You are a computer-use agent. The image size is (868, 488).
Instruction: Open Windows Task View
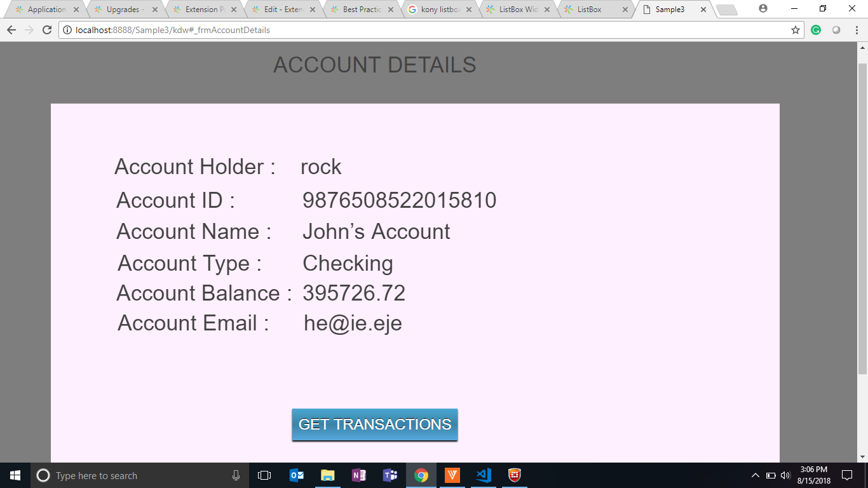264,475
